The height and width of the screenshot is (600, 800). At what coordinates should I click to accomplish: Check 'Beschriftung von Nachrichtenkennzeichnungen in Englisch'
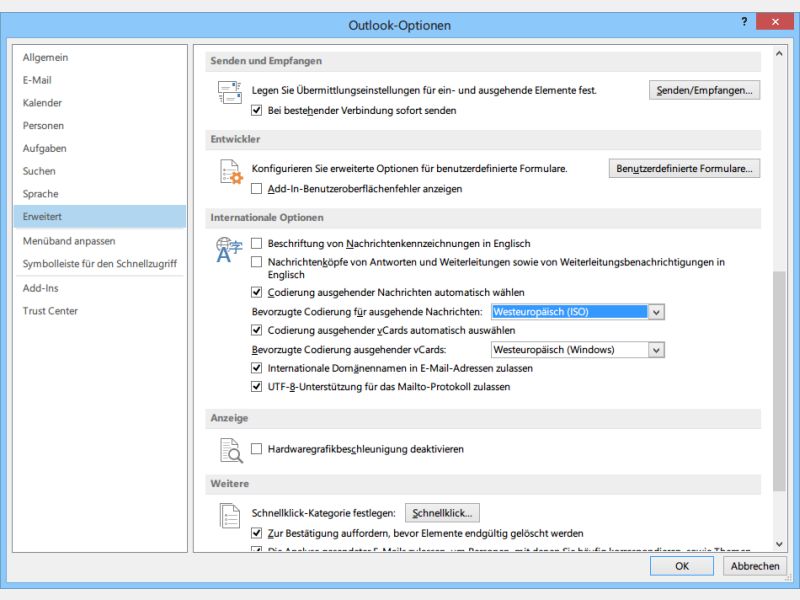257,243
